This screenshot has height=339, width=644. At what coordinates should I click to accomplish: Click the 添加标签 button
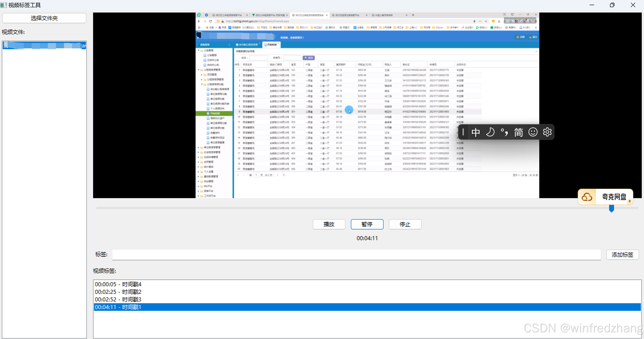(622, 254)
